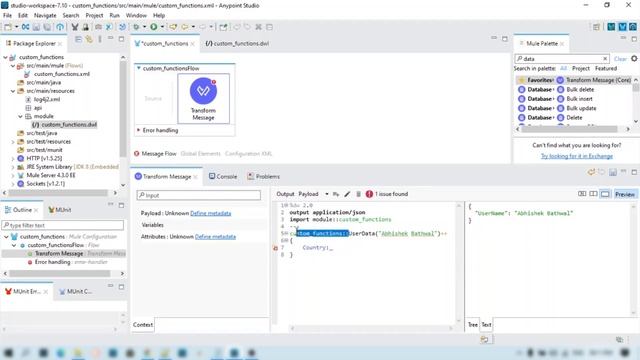The width and height of the screenshot is (640, 360).
Task: Click Define metadata link for Payload
Action: coord(211,213)
